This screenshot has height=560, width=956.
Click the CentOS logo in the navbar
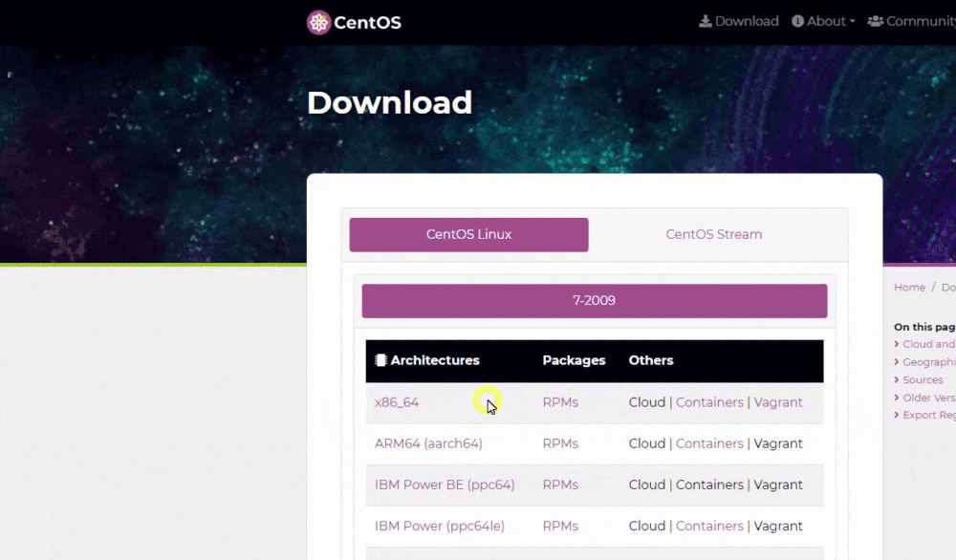353,21
